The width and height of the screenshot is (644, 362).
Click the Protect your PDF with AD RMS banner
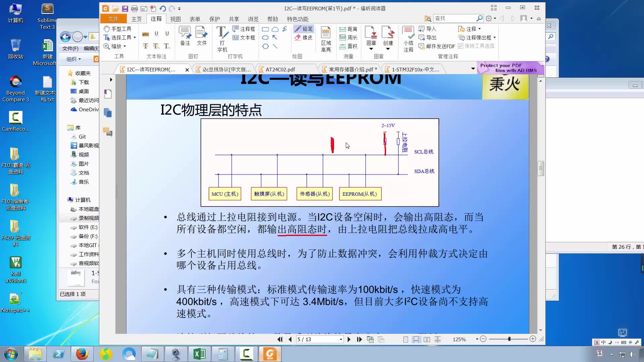[510, 68]
